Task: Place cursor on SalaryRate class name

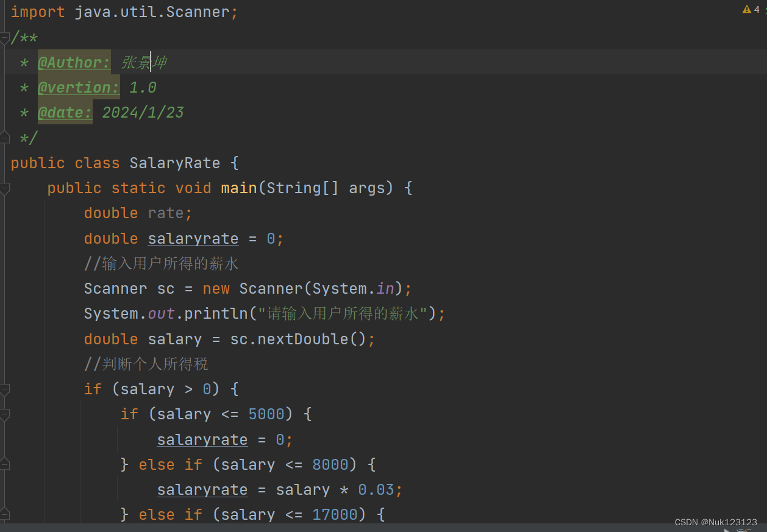Action: click(x=174, y=163)
